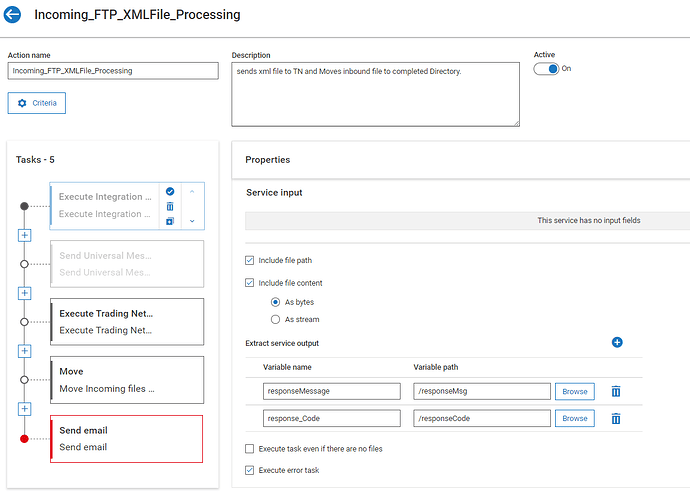Select the As stream option

(276, 319)
